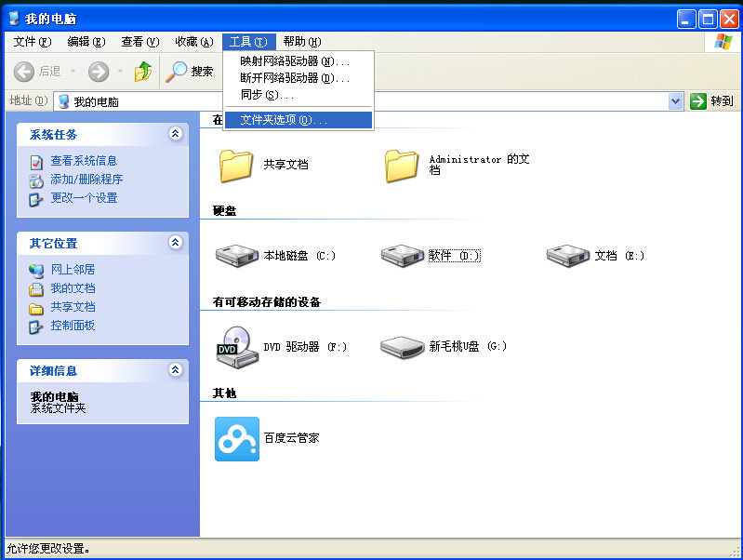Screen dimensions: 743x560
Task: Open the 我的文档 sidebar link
Action: (73, 287)
